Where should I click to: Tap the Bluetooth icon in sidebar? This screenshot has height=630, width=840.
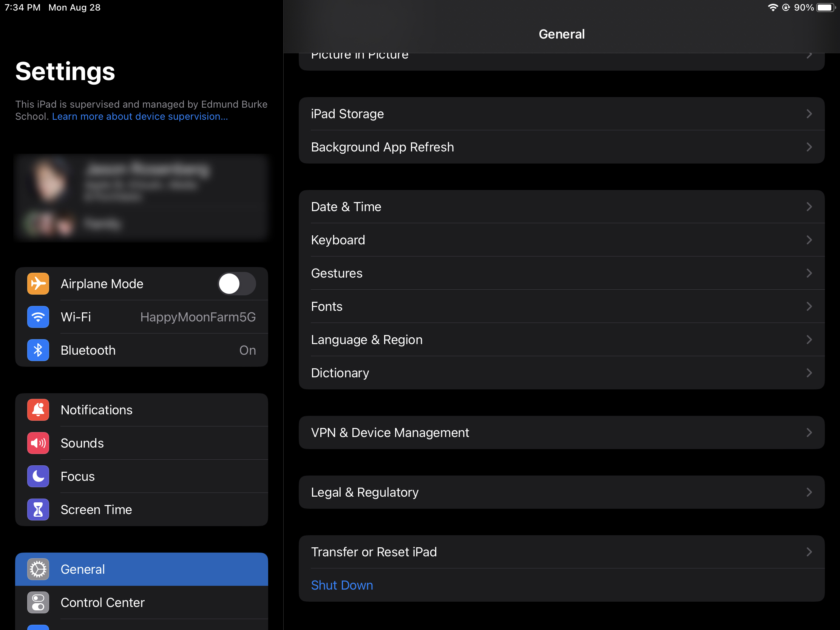point(38,350)
